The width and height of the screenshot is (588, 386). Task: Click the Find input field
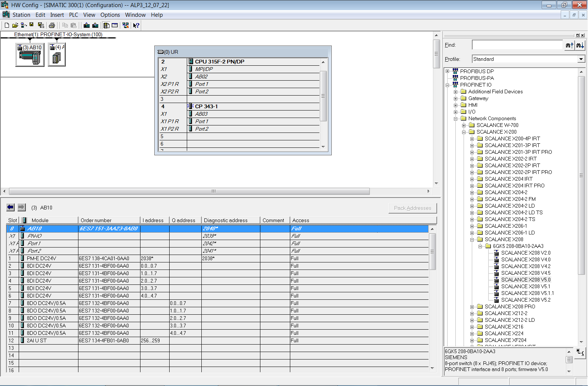(517, 45)
